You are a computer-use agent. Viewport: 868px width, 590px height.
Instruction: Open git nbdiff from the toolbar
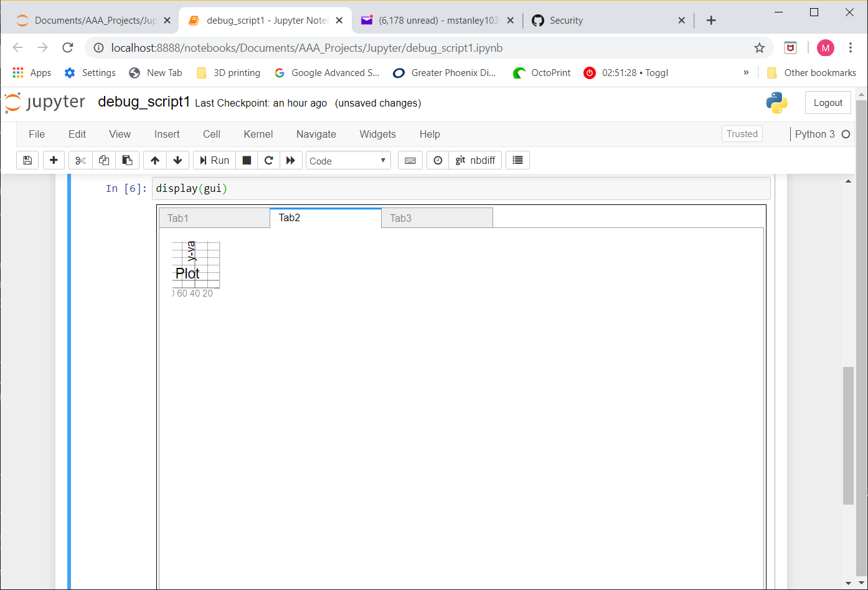tap(474, 160)
